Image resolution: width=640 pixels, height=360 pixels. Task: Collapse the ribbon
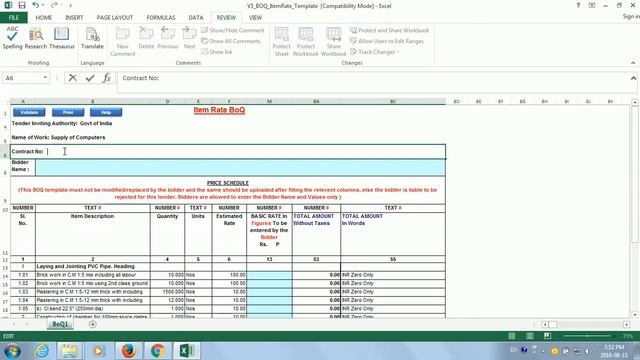(x=633, y=63)
